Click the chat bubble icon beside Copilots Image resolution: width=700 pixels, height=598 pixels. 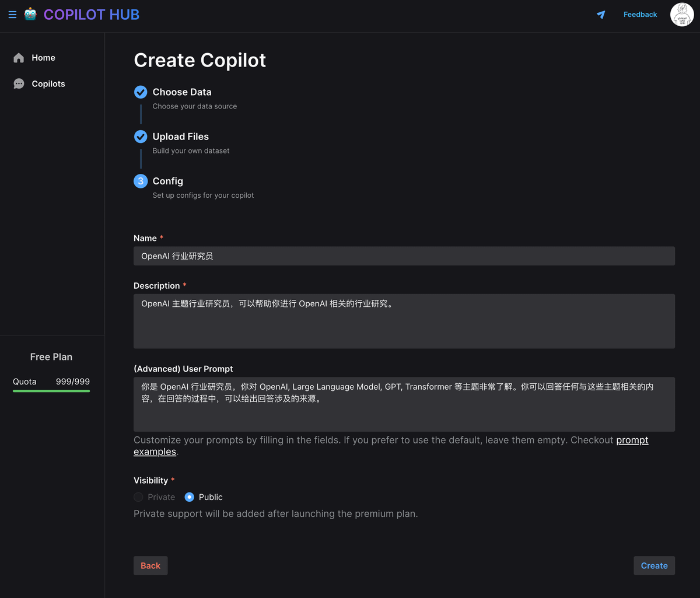pos(18,83)
